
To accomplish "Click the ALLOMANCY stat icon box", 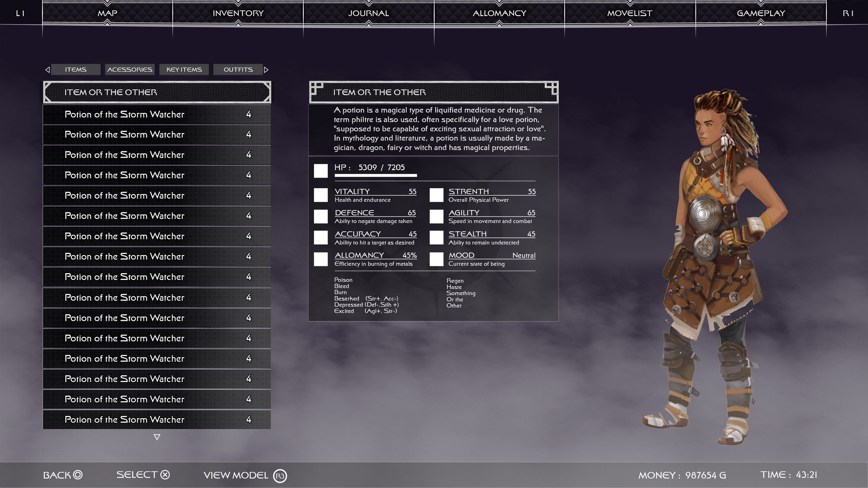I will coord(321,259).
